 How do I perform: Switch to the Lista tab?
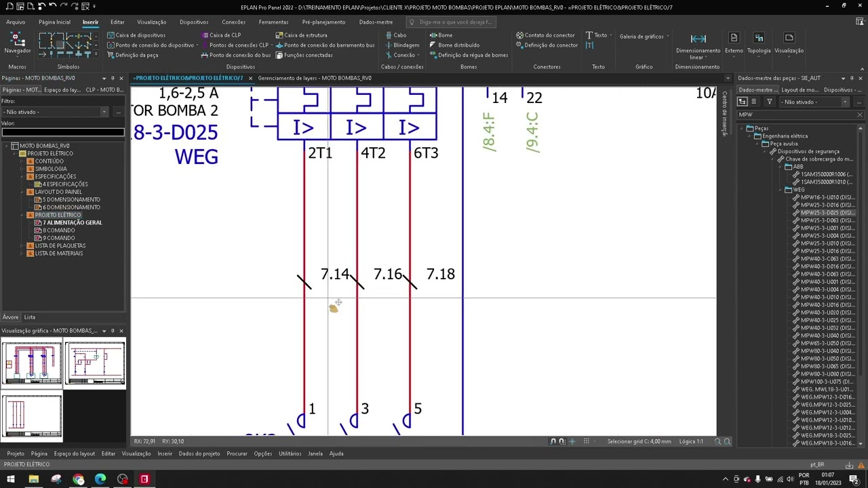30,317
